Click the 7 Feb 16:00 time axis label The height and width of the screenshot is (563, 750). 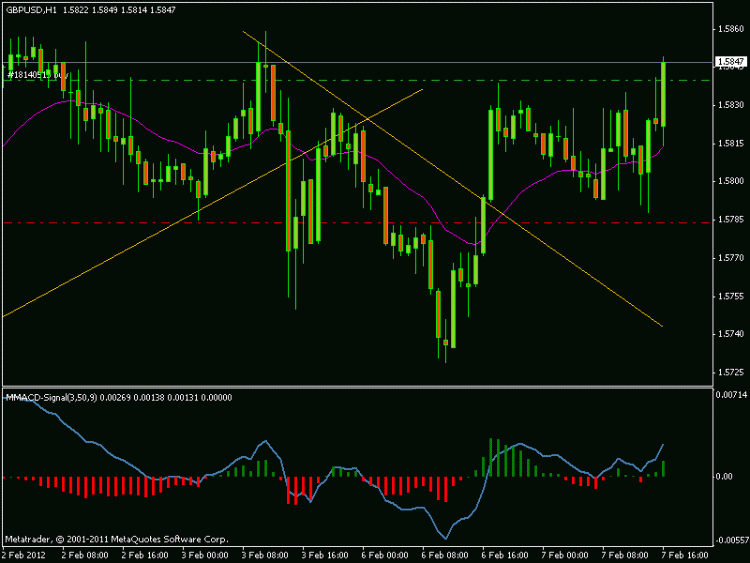tap(684, 555)
